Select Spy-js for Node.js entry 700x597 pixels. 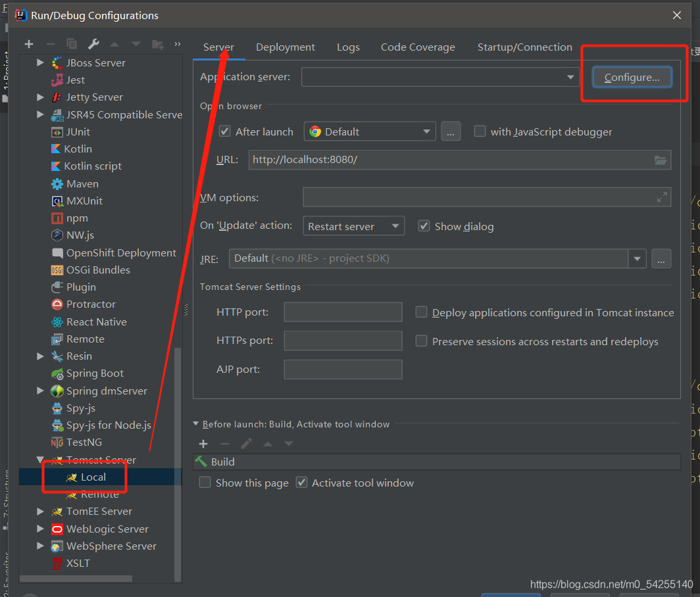click(x=101, y=425)
